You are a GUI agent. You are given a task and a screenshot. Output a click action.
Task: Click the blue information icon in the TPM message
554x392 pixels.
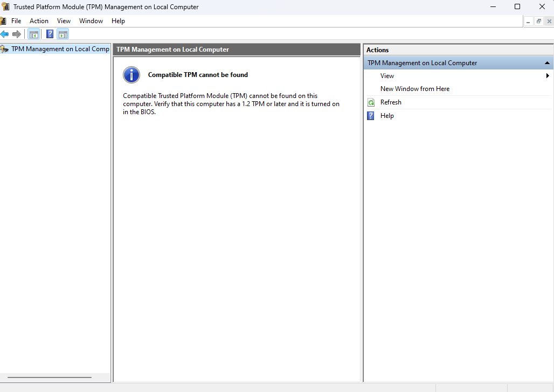click(x=131, y=75)
